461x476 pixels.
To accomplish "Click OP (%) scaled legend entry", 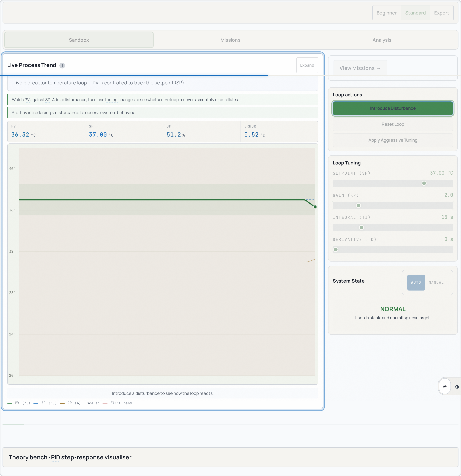I will 80,403.
